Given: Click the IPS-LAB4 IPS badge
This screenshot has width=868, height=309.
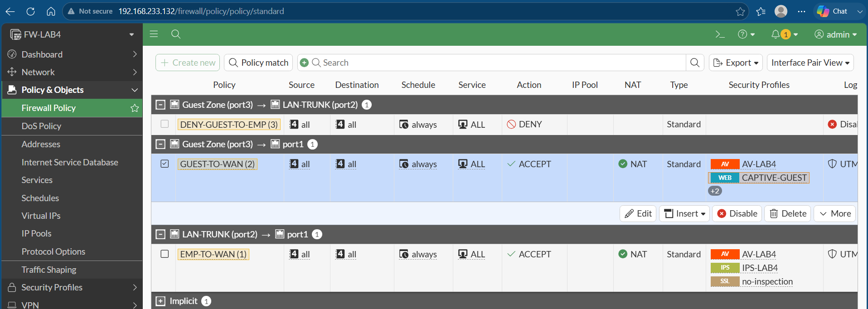Looking at the screenshot, I should click(725, 268).
